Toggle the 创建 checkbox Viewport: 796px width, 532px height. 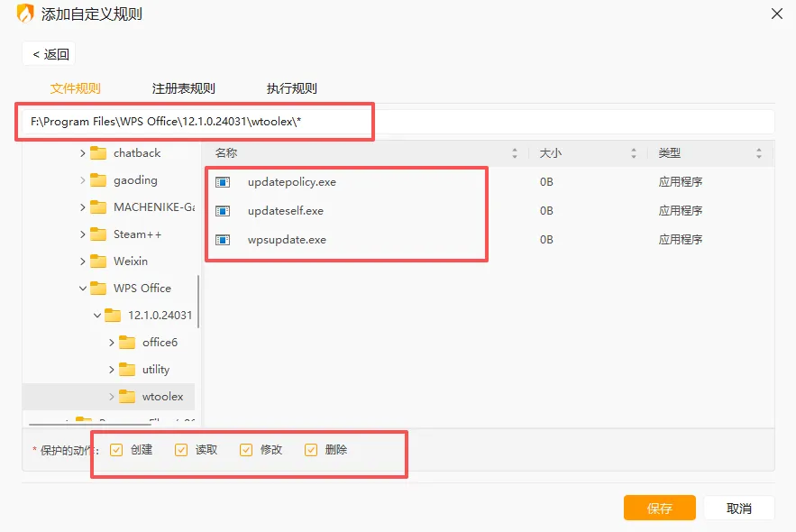coord(116,450)
